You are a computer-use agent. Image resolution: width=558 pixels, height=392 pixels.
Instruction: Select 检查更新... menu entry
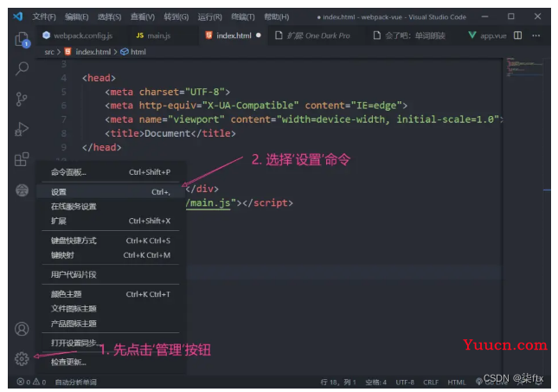click(x=111, y=363)
